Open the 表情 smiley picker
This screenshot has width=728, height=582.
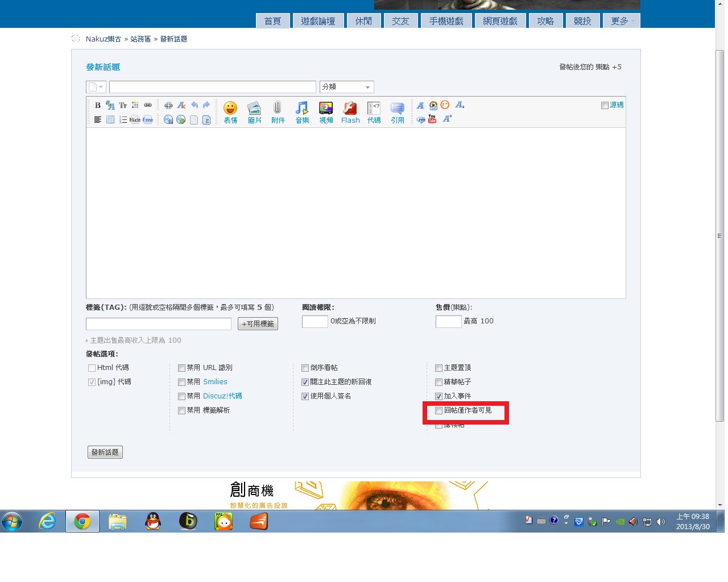230,112
